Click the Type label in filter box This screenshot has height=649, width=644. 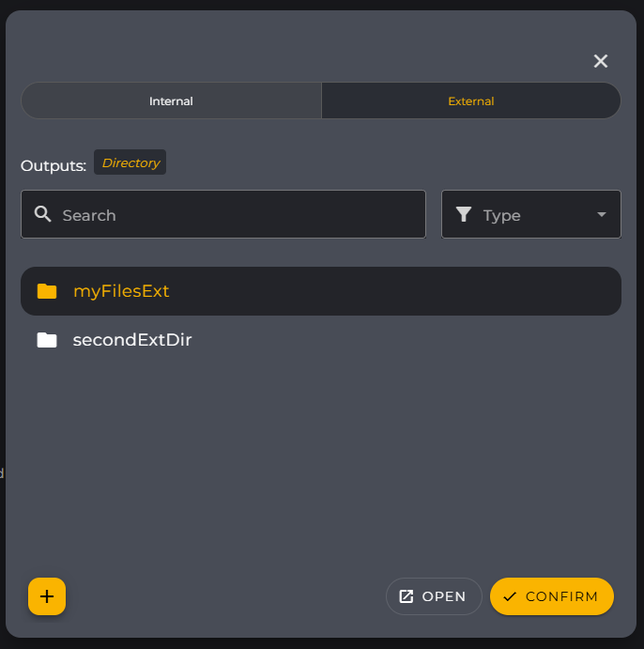pyautogui.click(x=501, y=215)
